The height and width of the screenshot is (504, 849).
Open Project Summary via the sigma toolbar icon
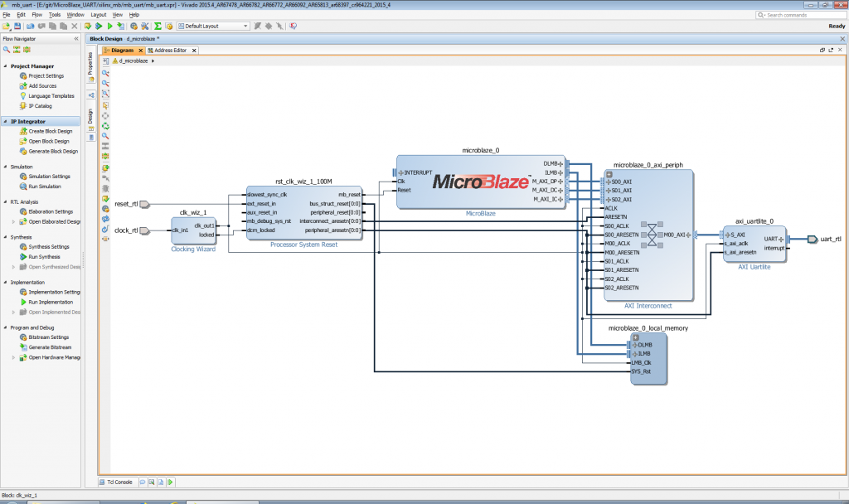coord(158,26)
